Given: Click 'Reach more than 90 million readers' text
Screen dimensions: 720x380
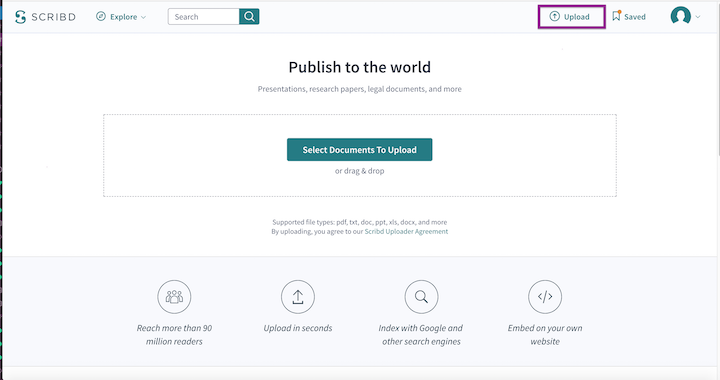Looking at the screenshot, I should pos(174,335).
